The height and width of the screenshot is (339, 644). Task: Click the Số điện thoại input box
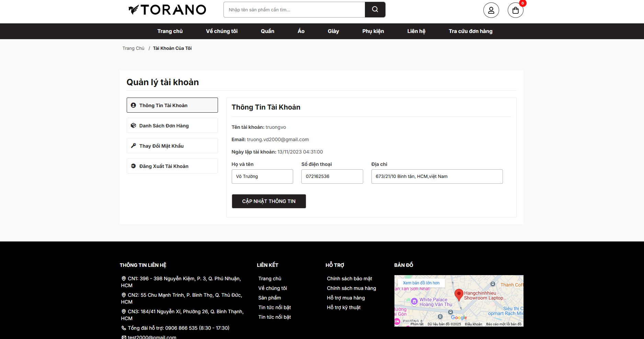pyautogui.click(x=332, y=177)
